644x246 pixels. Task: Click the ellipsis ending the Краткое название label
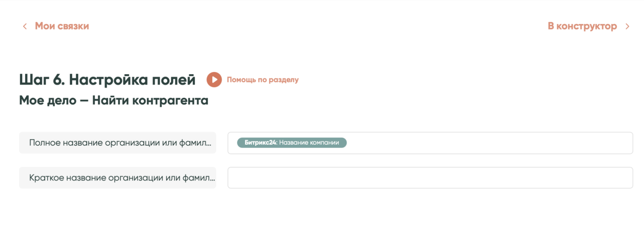click(212, 179)
